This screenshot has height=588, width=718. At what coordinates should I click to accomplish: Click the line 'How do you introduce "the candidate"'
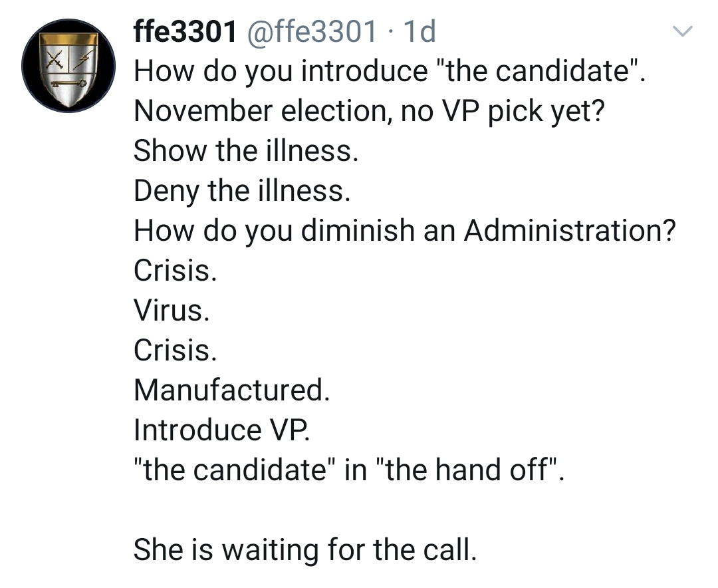tap(390, 71)
